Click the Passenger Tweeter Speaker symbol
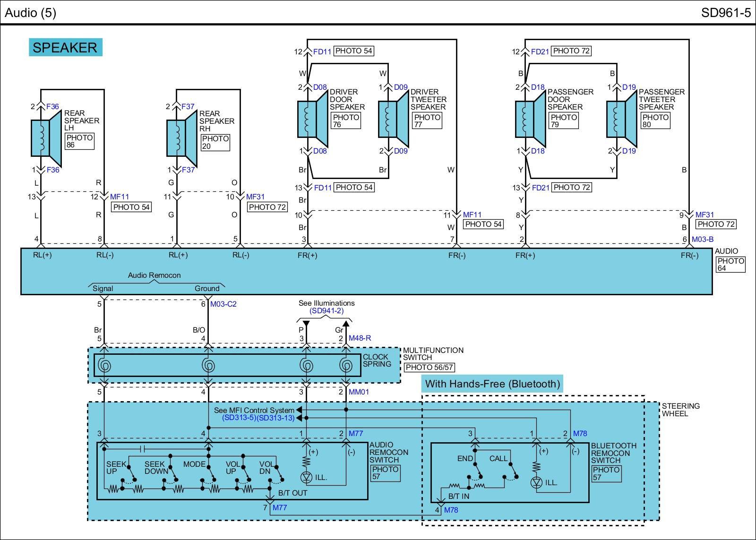Screen dimensions: 756x540 [x=621, y=119]
